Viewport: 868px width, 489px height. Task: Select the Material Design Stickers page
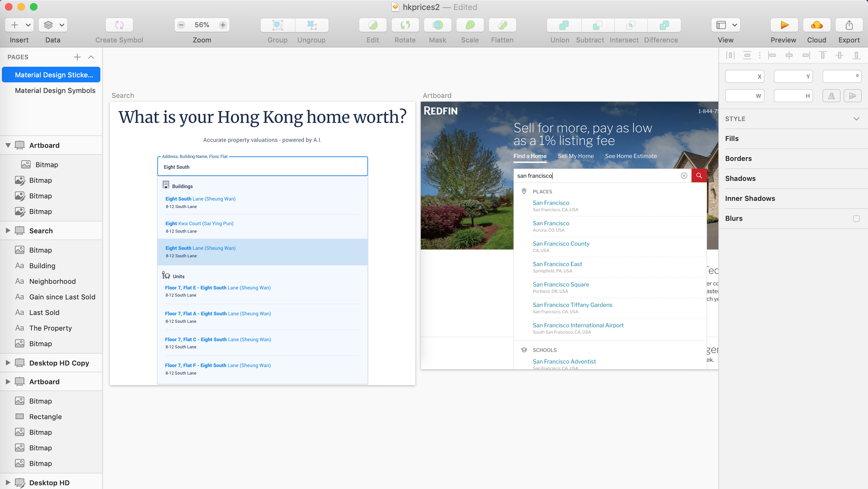54,75
